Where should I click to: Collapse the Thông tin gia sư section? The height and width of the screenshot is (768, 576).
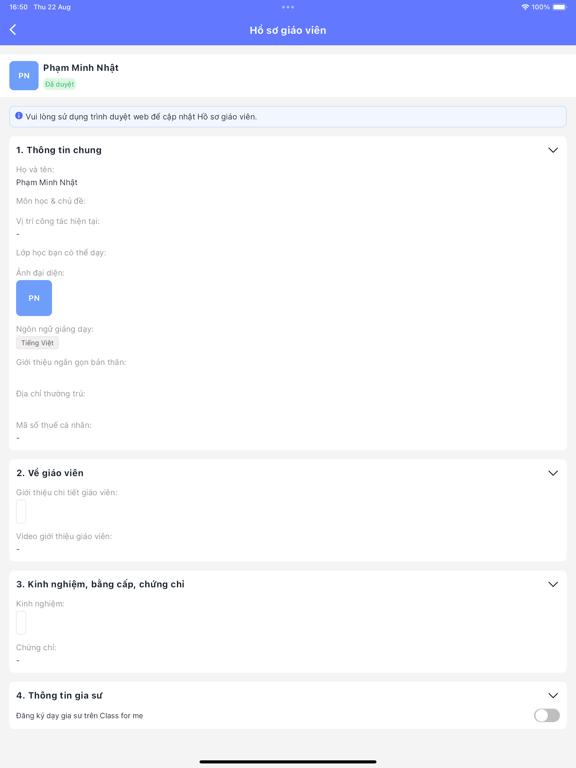[553, 696]
